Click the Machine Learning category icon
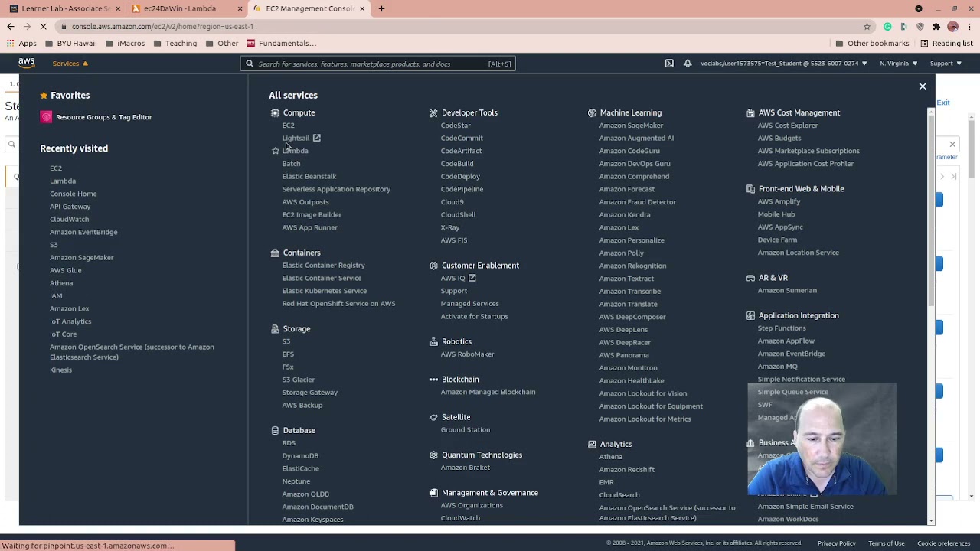This screenshot has height=551, width=980. [592, 112]
